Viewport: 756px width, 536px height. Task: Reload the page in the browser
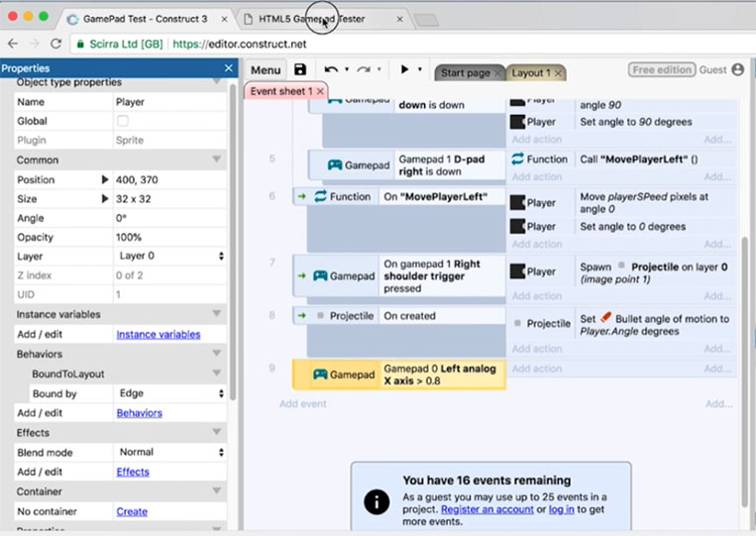click(x=55, y=44)
